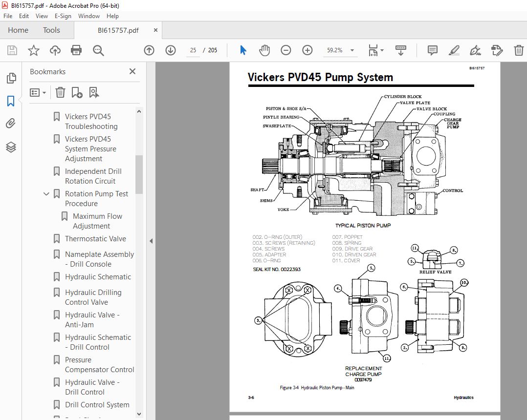Open bookmarks options dropdown menu

coord(38,92)
